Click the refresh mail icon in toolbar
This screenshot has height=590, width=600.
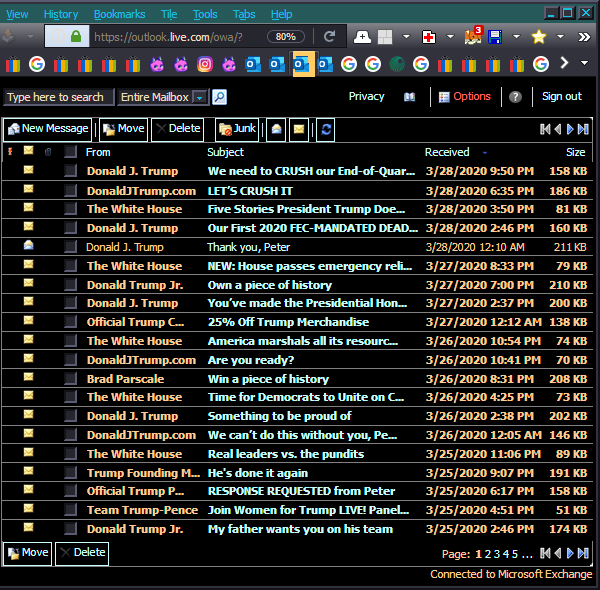point(326,129)
